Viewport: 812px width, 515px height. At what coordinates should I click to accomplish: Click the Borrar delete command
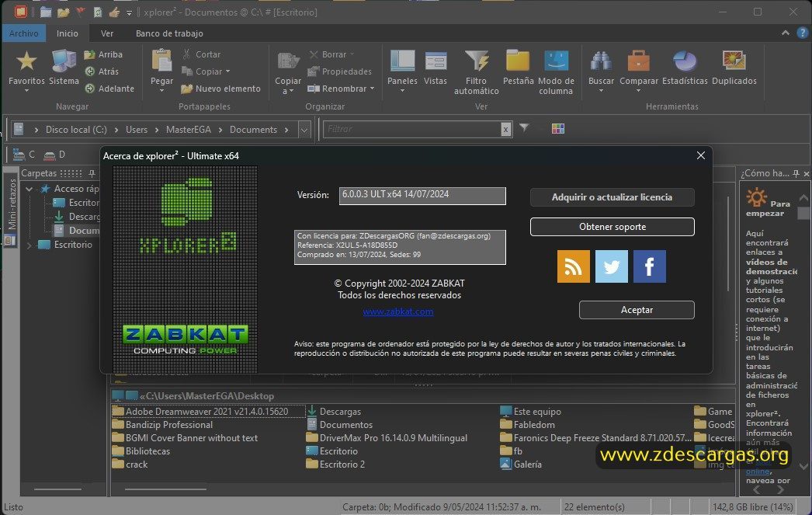tap(328, 54)
